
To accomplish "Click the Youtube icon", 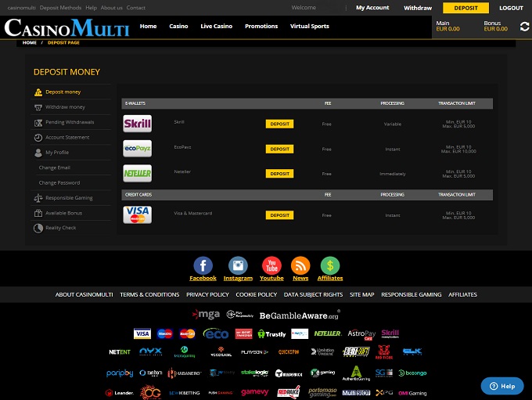I will click(x=271, y=265).
